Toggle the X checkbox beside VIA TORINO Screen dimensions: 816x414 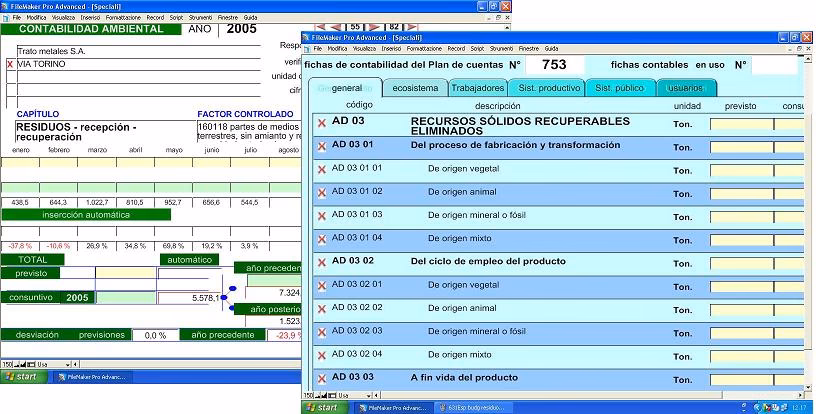10,64
